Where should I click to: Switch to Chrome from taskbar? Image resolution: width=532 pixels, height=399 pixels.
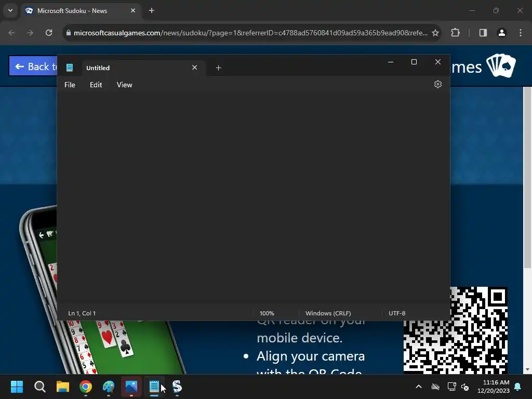(x=86, y=387)
